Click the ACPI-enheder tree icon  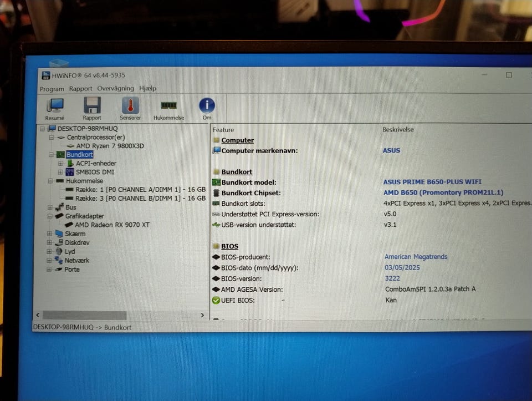tap(70, 163)
